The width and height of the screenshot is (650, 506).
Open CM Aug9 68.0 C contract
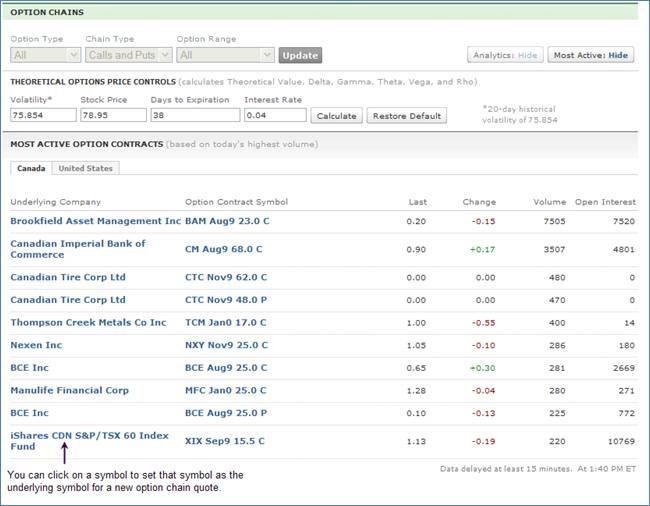[223, 249]
